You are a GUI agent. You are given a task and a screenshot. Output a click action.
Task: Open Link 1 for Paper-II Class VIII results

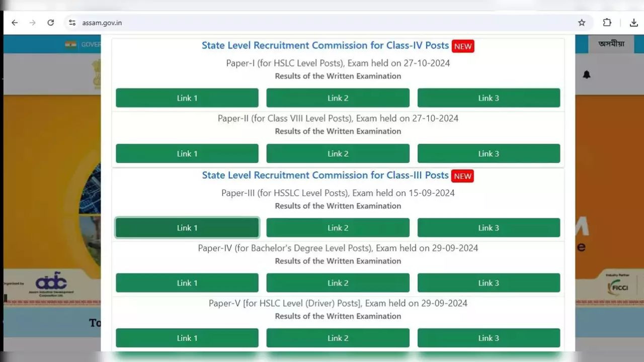187,153
